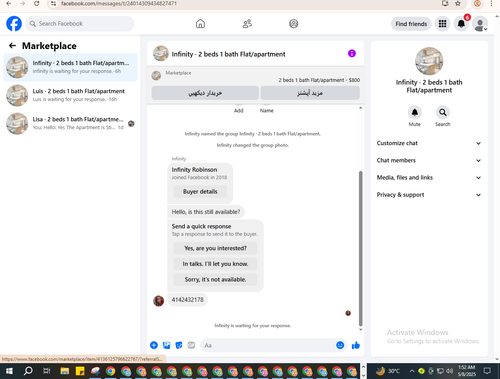Image resolution: width=500 pixels, height=379 pixels.
Task: Click the right gray listing button under Marketplace
Action: tap(310, 93)
